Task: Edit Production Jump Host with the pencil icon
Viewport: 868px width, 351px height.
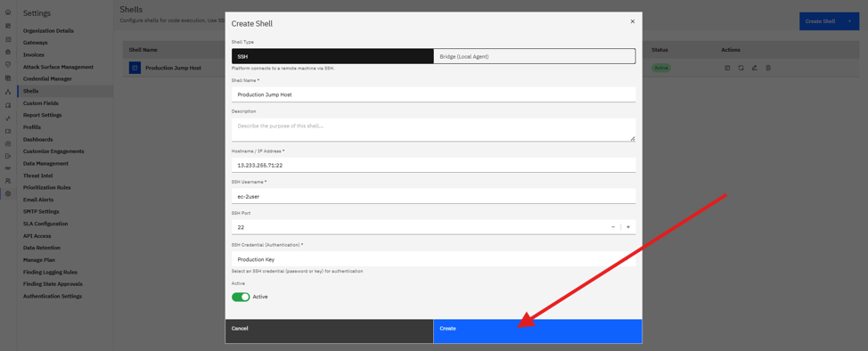Action: point(754,68)
